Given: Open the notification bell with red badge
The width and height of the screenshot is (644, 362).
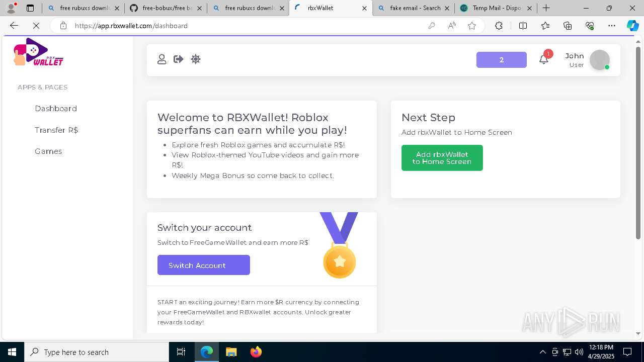Looking at the screenshot, I should point(543,59).
